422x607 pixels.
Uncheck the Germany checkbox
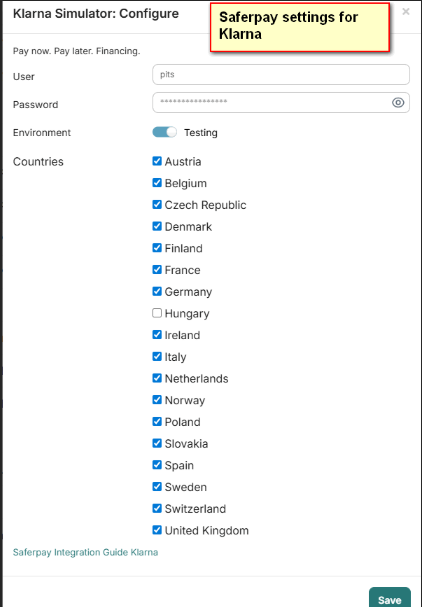157,291
